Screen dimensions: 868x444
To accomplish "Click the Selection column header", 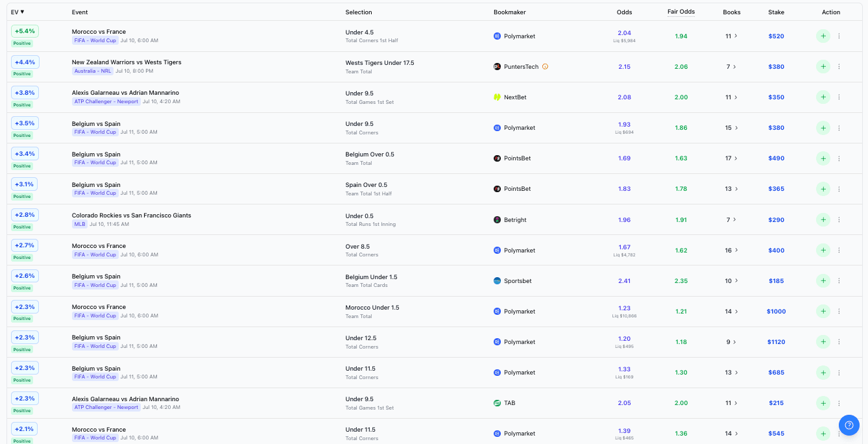I will (359, 12).
